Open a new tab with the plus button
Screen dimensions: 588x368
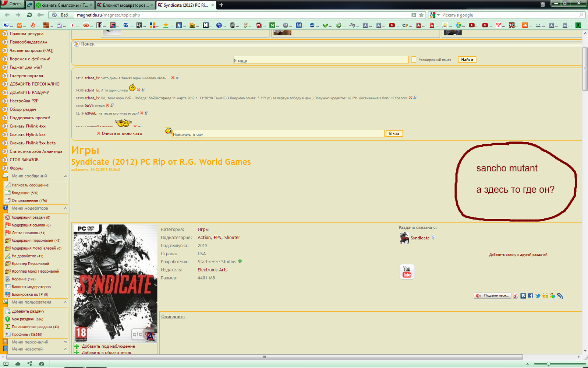[221, 5]
